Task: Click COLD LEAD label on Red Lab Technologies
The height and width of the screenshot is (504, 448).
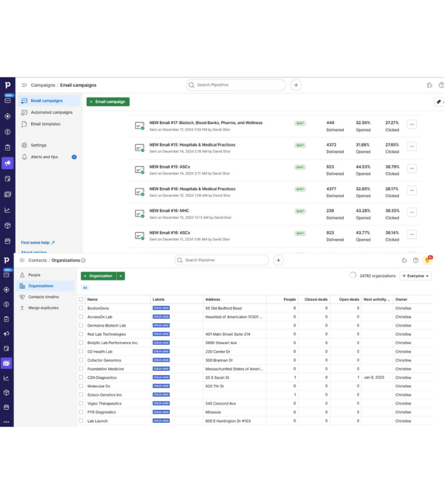Action: click(x=161, y=334)
